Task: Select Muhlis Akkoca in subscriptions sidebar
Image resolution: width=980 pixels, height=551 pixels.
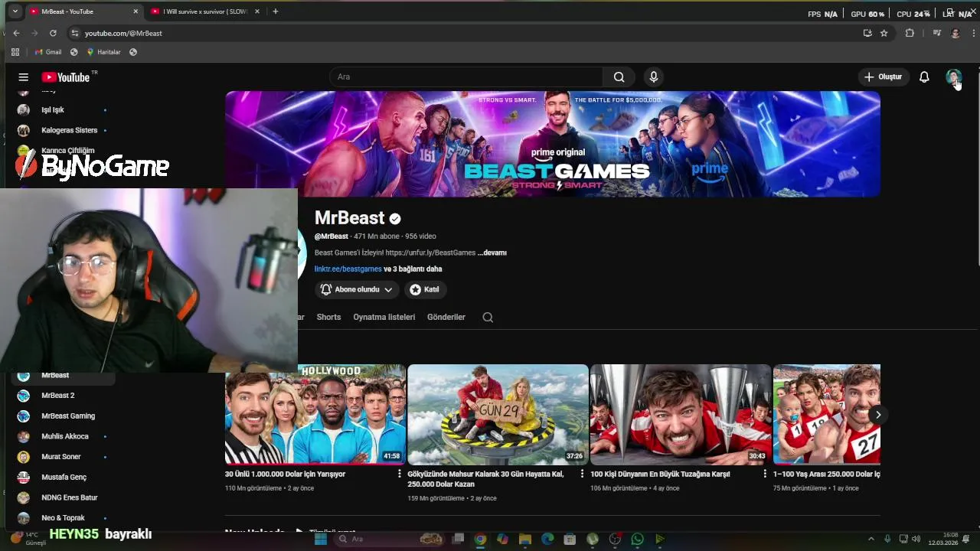Action: 65,436
